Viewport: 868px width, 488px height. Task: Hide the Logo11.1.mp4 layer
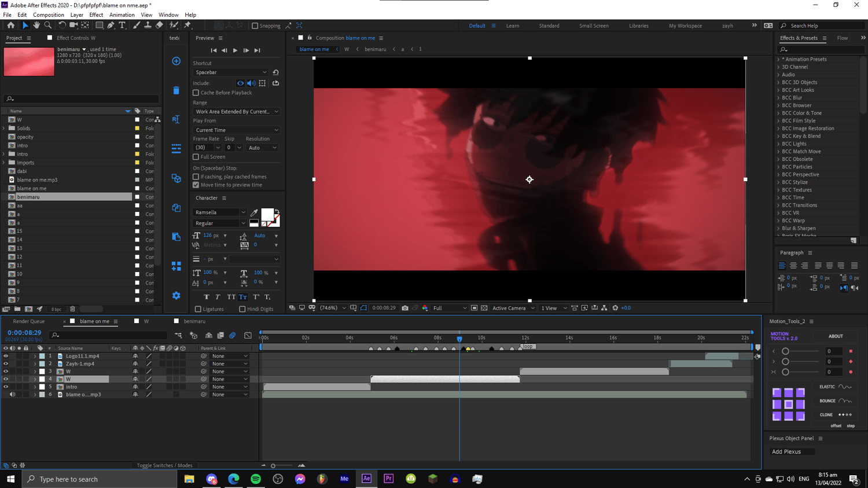[6, 356]
